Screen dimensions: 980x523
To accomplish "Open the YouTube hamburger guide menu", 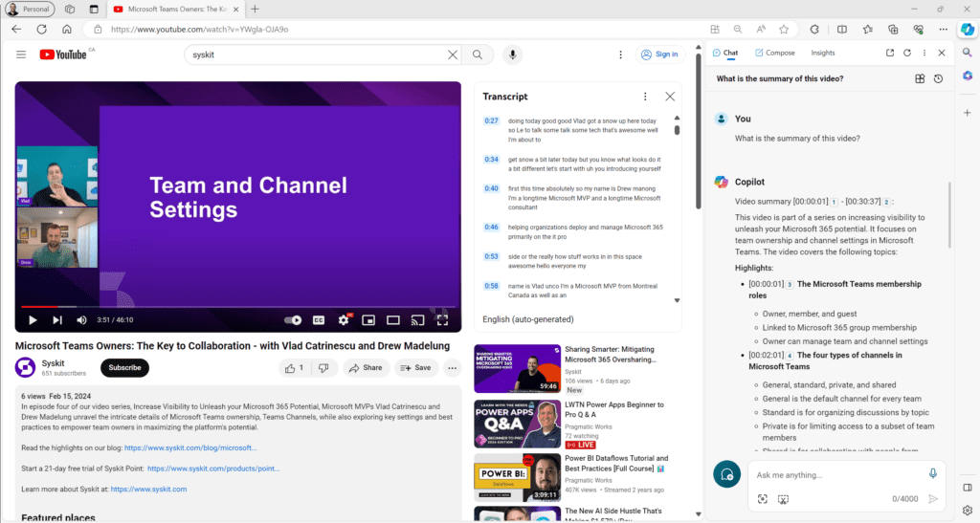I will (21, 54).
